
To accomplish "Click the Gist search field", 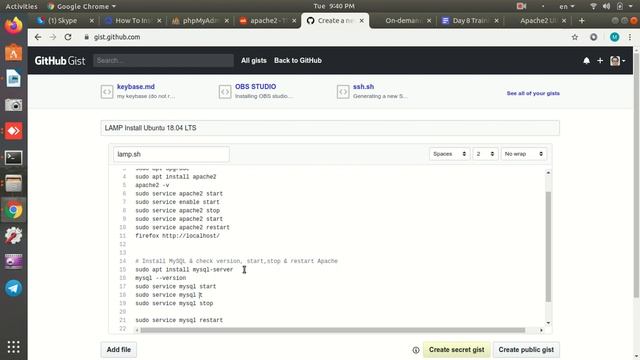I will pos(163,60).
